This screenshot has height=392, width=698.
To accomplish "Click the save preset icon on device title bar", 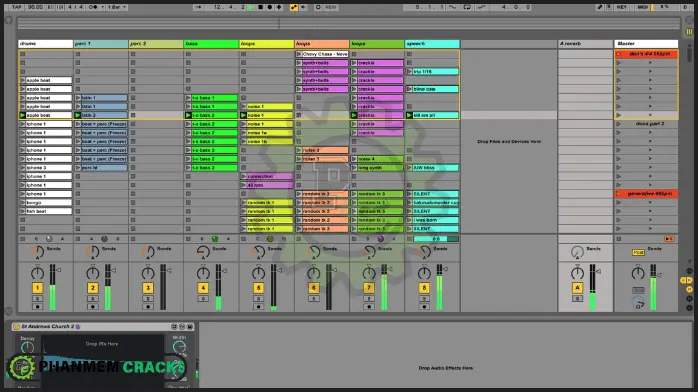I will pyautogui.click(x=190, y=327).
